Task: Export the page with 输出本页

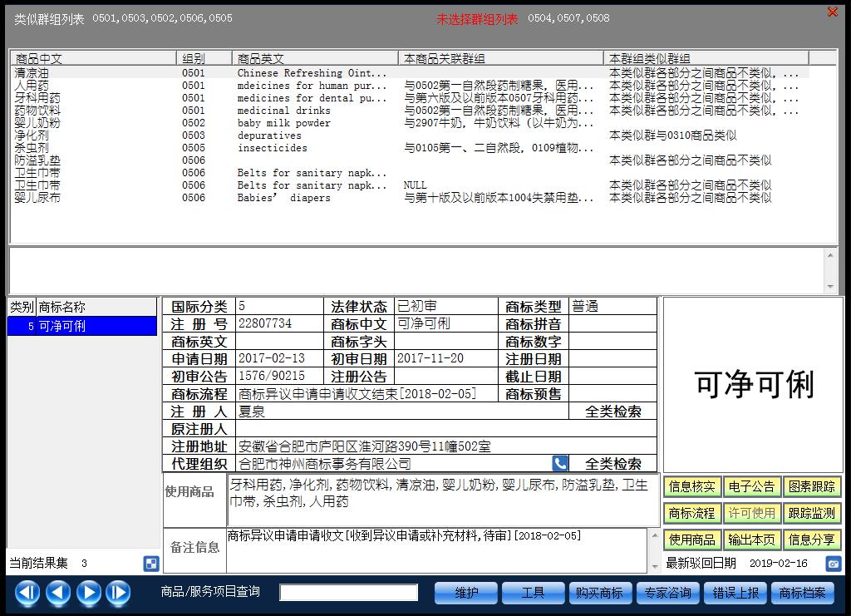Action: 751,540
